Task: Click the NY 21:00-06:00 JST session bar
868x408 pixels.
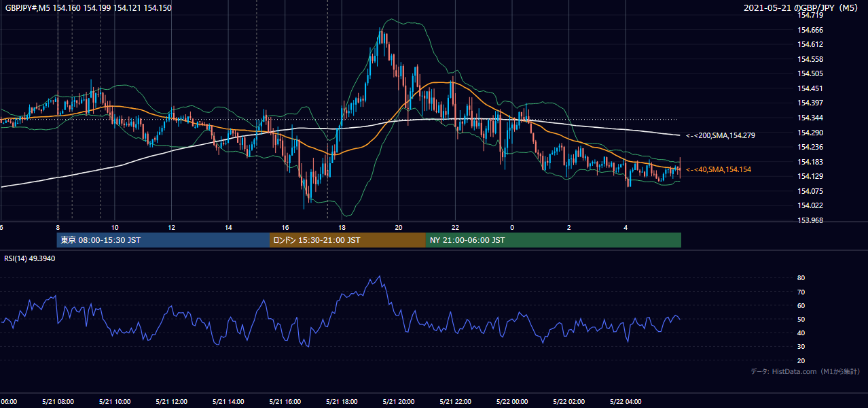Action: point(554,240)
